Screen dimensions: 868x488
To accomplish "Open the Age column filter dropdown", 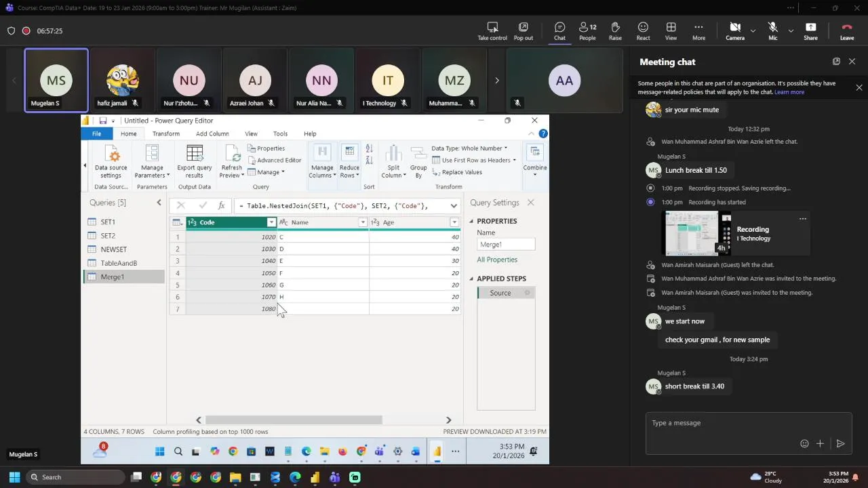I will point(454,222).
